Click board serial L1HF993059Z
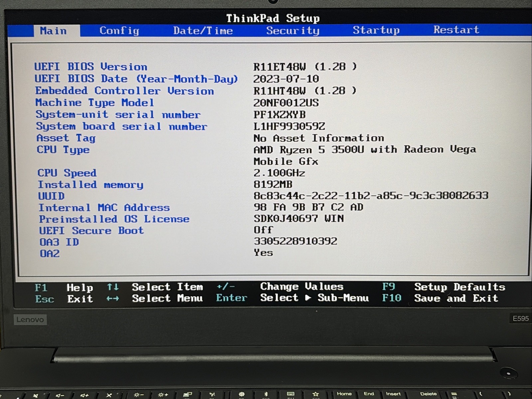 coord(289,126)
